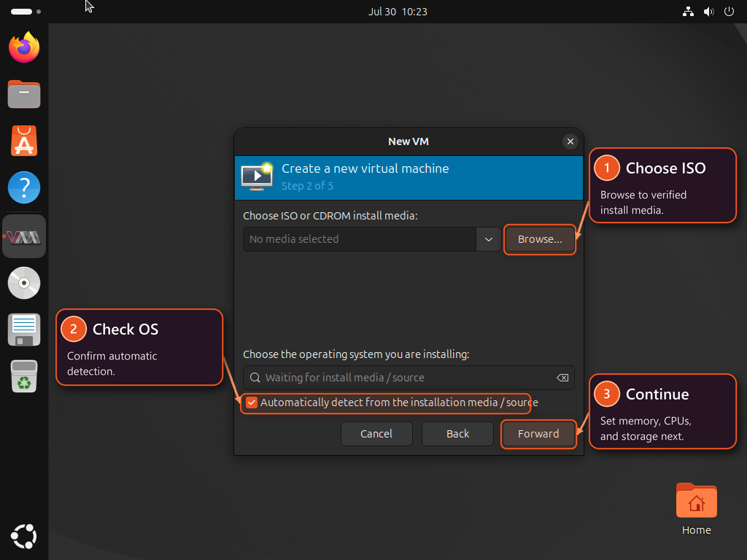Open the Files manager in the dock

[24, 94]
